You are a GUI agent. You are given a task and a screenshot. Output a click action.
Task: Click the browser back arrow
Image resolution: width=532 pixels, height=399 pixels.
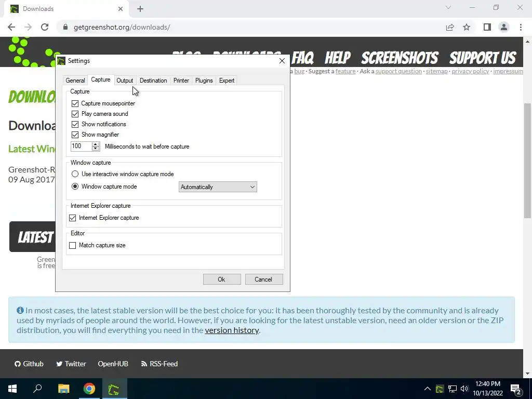point(11,27)
